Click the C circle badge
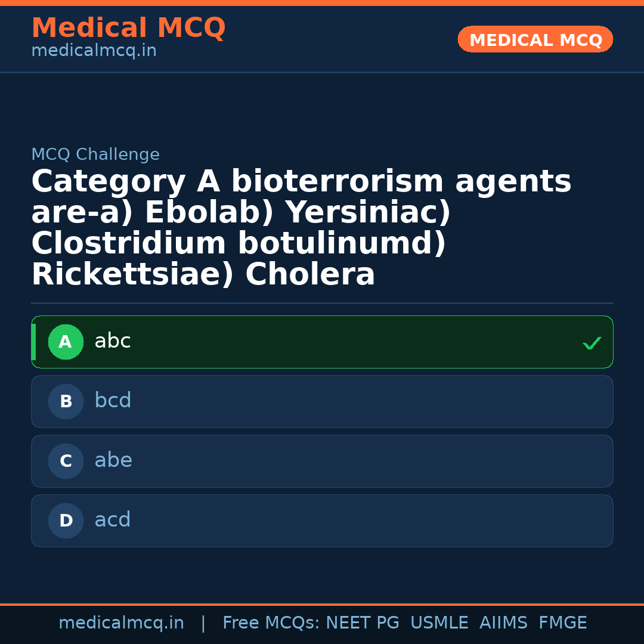The height and width of the screenshot is (644, 644). pos(66,462)
